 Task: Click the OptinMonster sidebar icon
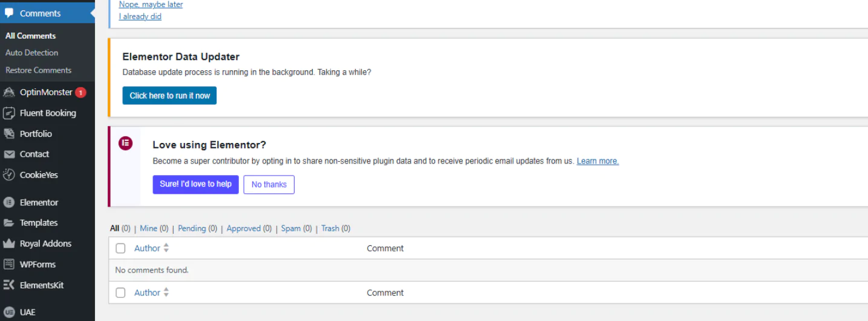[x=9, y=92]
